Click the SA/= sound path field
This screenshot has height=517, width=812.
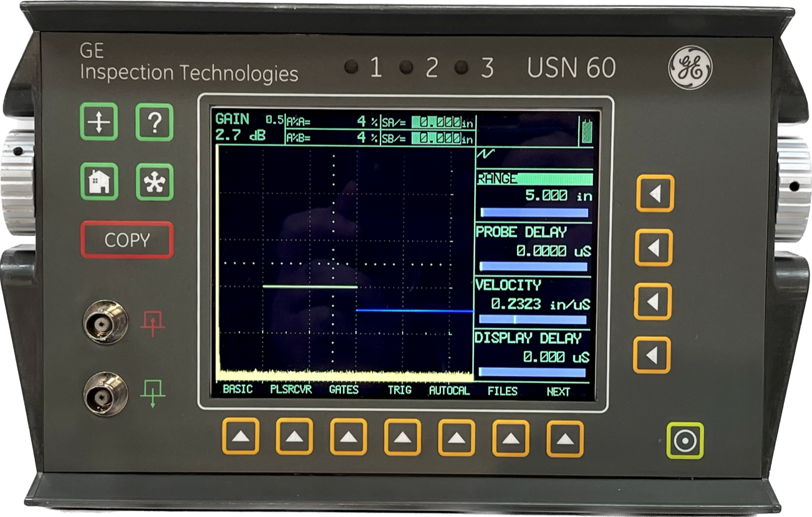coord(428,122)
